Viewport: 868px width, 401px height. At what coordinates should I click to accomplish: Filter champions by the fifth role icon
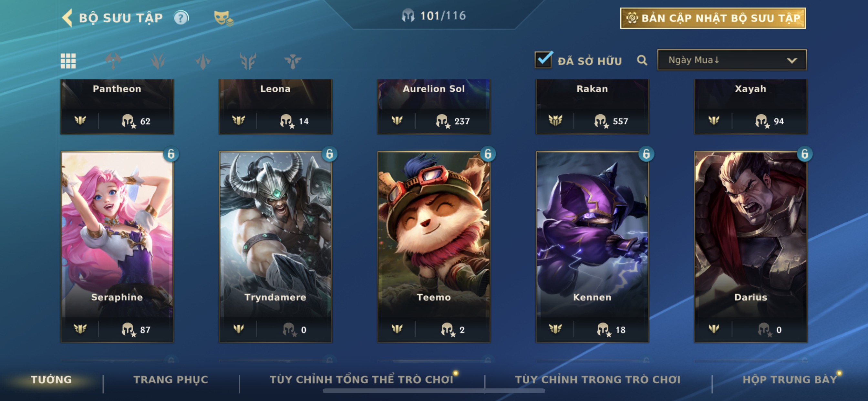click(293, 61)
